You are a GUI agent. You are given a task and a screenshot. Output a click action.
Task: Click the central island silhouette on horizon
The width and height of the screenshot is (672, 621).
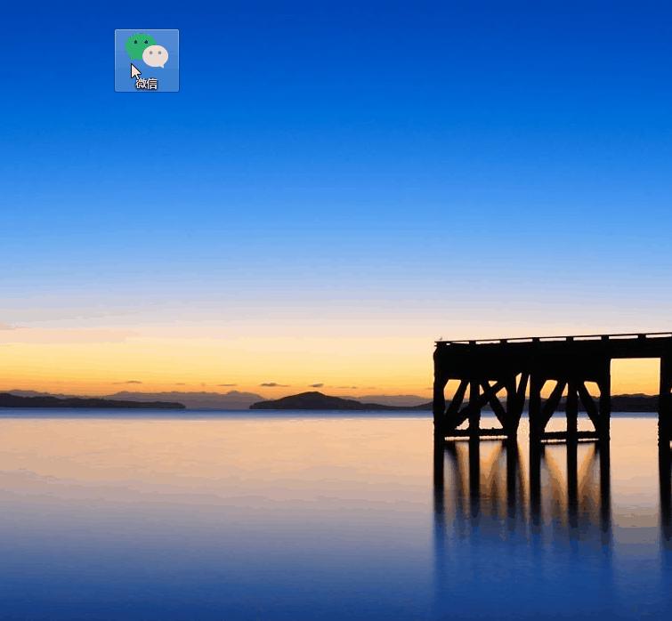click(x=307, y=401)
